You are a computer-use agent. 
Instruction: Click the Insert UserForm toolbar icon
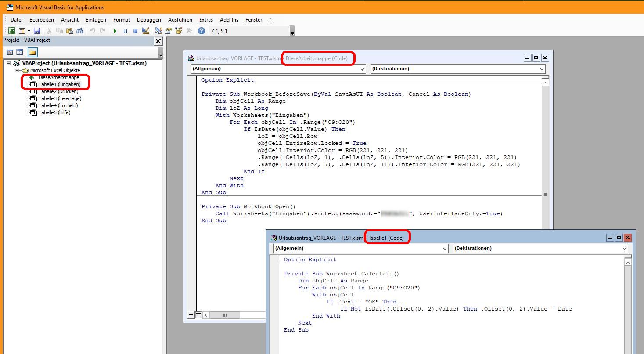coord(22,31)
